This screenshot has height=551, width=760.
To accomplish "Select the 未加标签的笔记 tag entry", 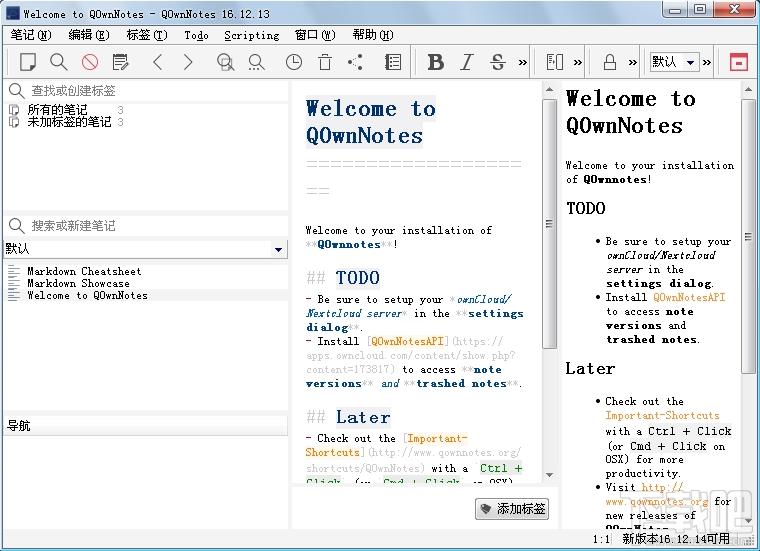I will pos(65,122).
